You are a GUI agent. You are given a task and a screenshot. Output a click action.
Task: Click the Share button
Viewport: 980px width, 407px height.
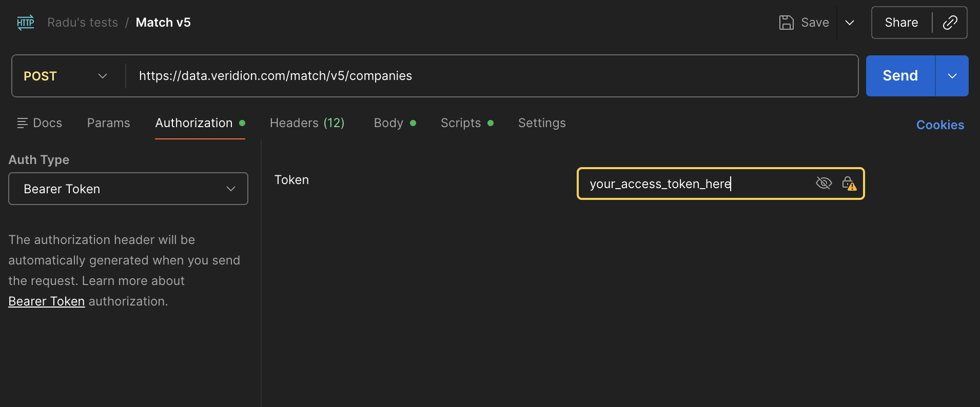pyautogui.click(x=901, y=23)
